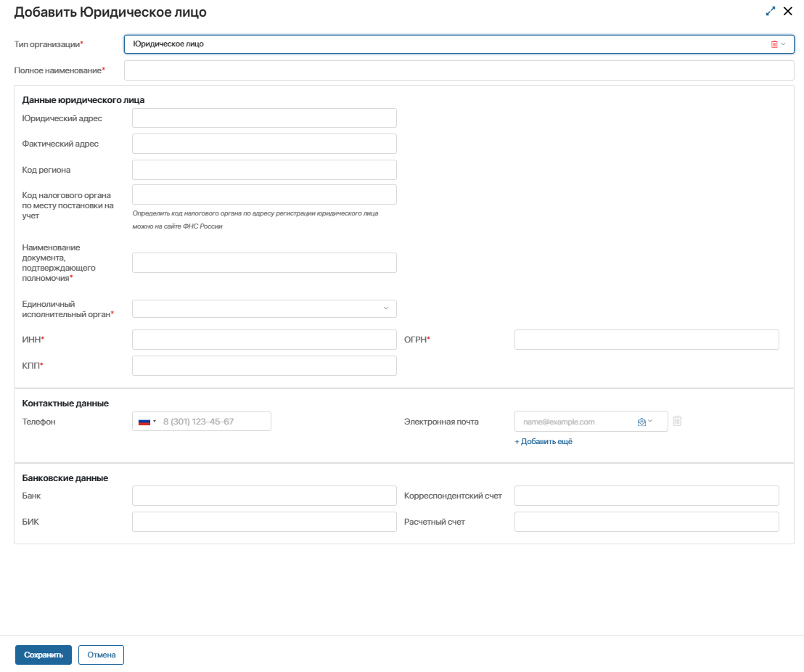Expand the dialog with the fullscreen arrows icon
Viewport: 804px width, 672px height.
pyautogui.click(x=771, y=12)
